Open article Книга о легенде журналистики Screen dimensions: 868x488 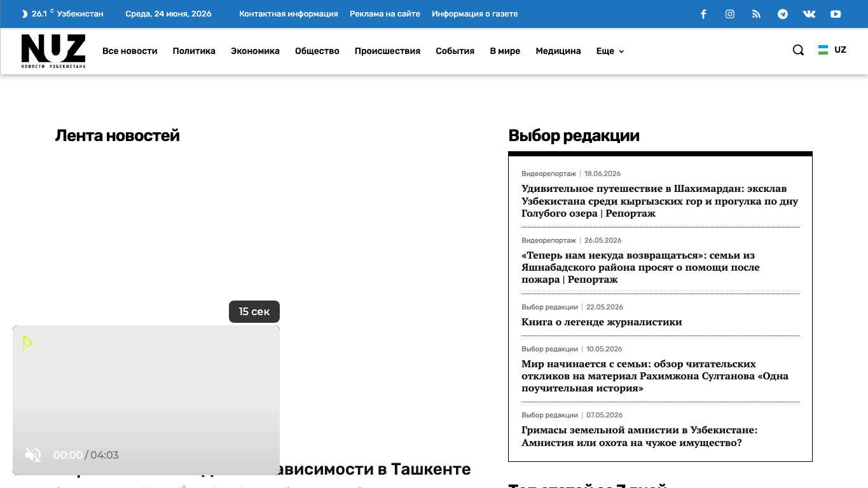(x=602, y=322)
